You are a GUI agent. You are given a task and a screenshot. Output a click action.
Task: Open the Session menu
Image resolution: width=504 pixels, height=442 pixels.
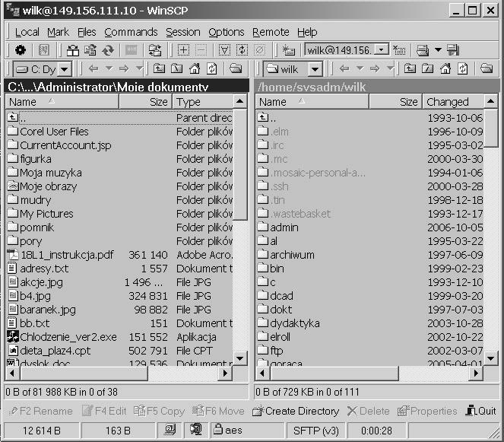(183, 32)
